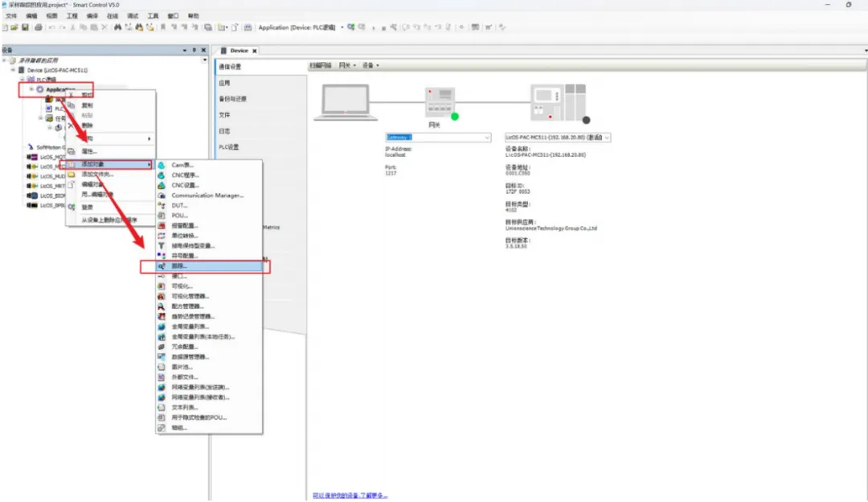Click the 扫描网络 button
The height and width of the screenshot is (502, 868).
[321, 65]
